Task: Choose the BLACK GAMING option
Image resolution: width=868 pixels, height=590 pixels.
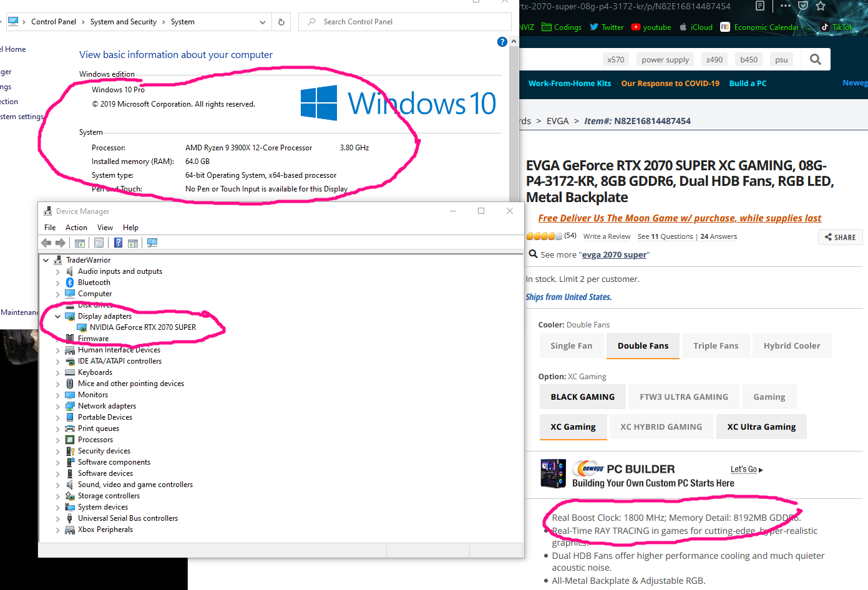Action: pos(583,397)
